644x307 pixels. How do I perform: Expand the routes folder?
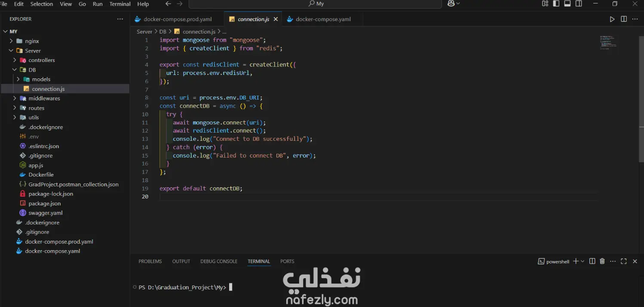65,108
